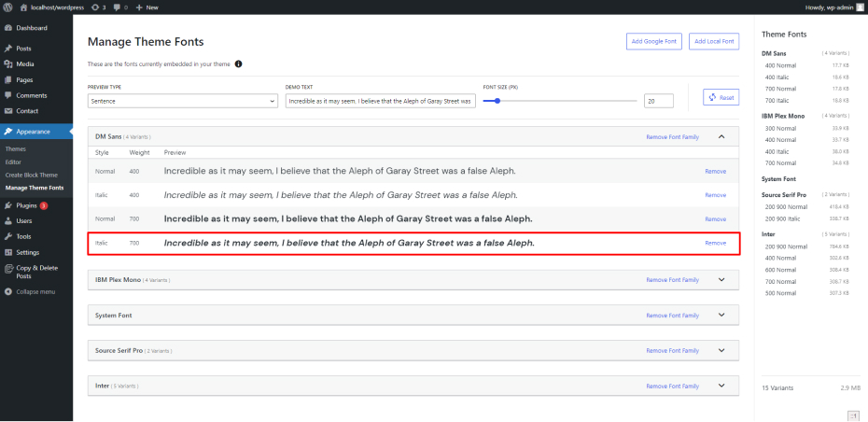Image resolution: width=868 pixels, height=422 pixels.
Task: Click the font size slider handle
Action: click(497, 100)
